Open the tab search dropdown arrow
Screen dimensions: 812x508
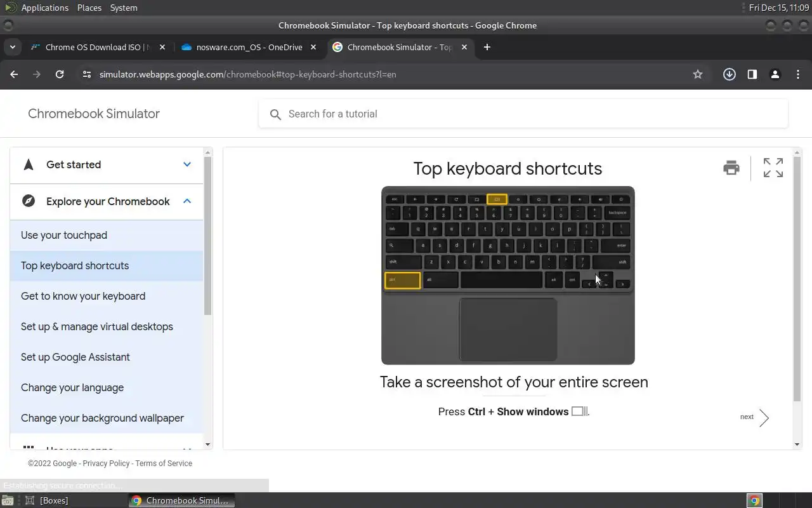click(x=12, y=47)
